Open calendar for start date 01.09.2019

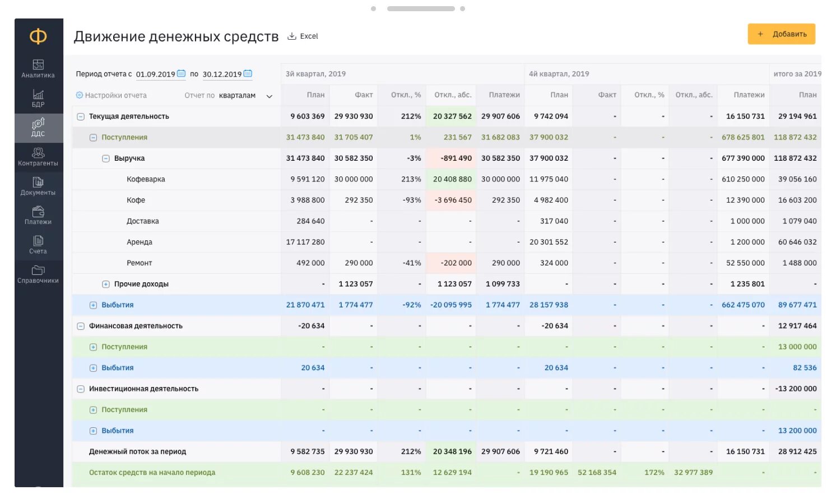pyautogui.click(x=181, y=73)
